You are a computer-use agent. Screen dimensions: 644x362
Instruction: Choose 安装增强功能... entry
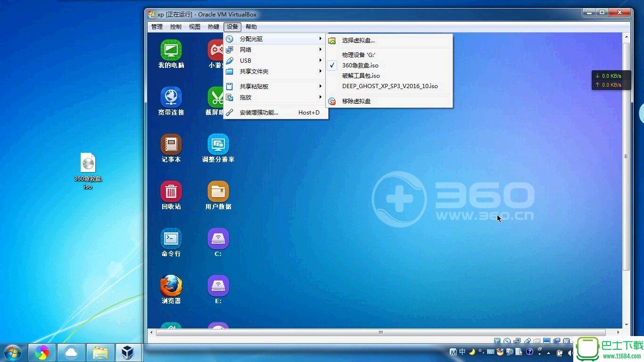275,112
